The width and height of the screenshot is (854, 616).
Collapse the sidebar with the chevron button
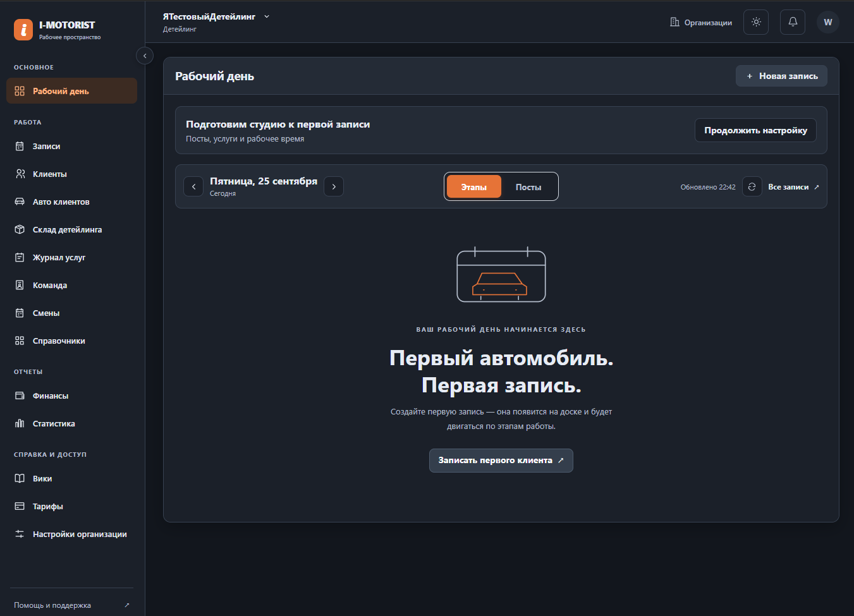145,56
